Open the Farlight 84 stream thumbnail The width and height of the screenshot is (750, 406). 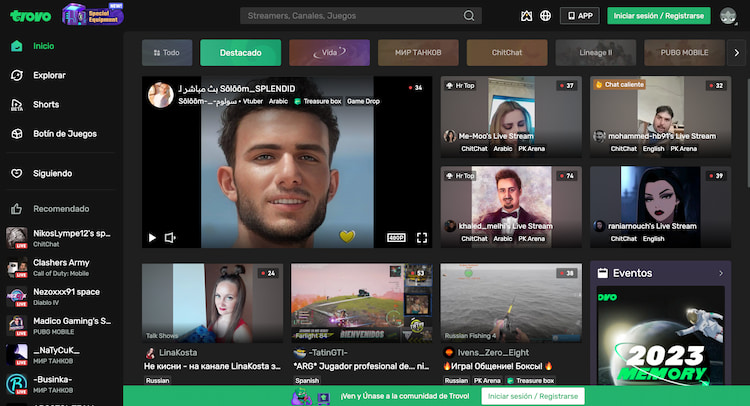click(x=362, y=303)
